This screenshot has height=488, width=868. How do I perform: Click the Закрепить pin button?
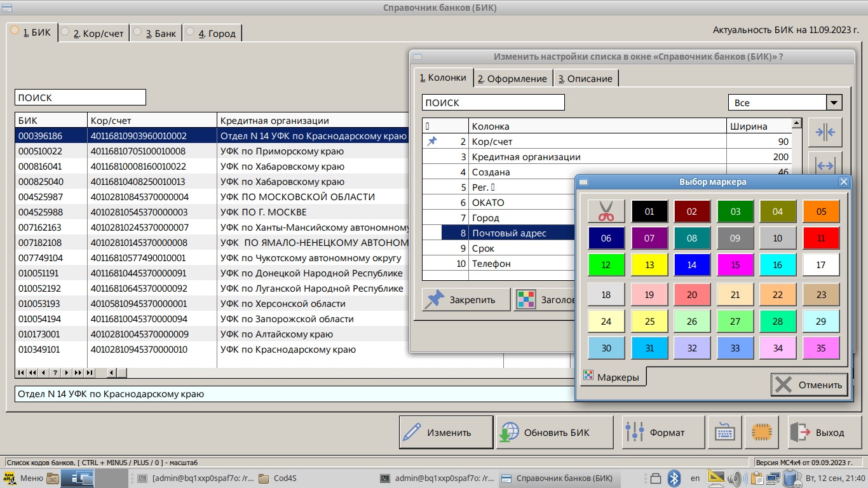[466, 299]
